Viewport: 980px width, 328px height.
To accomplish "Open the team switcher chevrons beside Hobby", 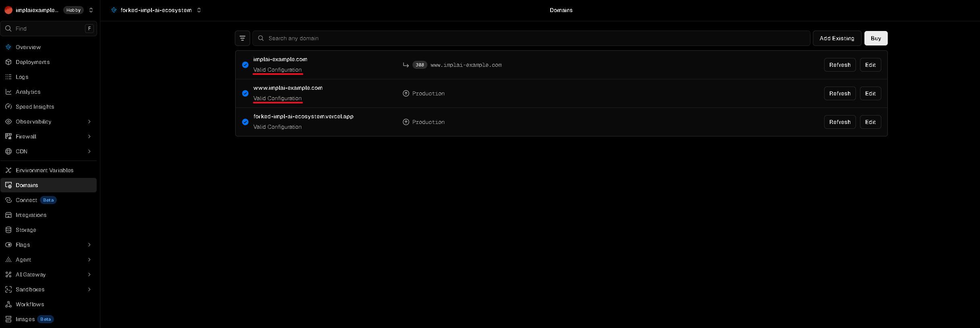I will (x=91, y=10).
